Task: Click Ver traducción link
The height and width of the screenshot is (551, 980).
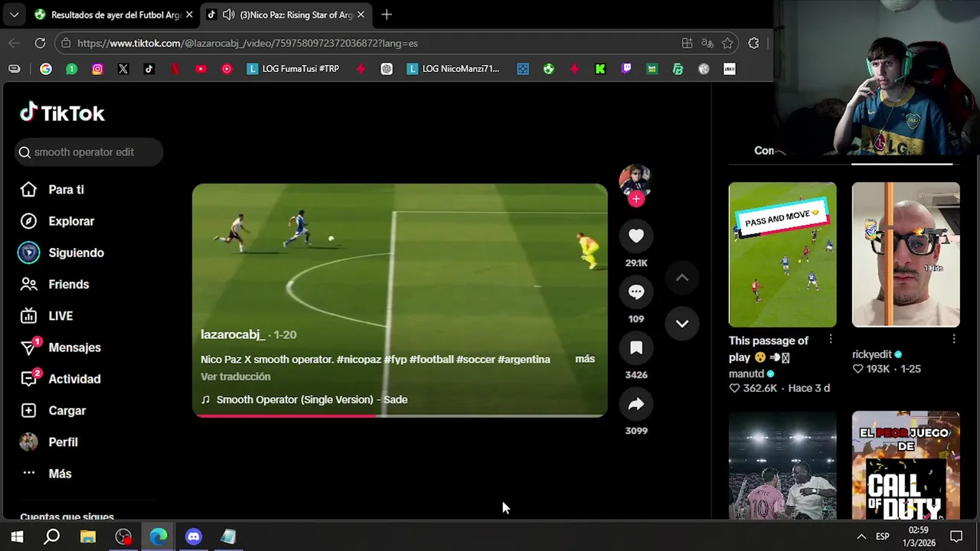Action: pos(235,377)
